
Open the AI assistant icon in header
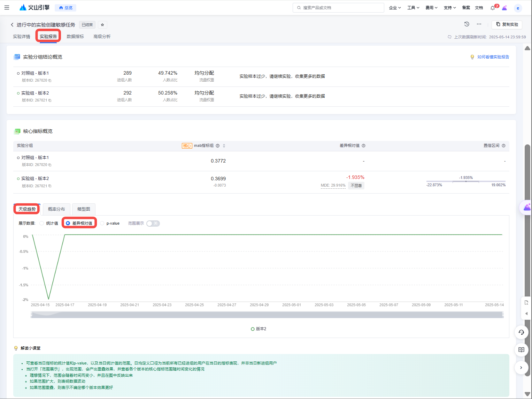click(x=504, y=8)
